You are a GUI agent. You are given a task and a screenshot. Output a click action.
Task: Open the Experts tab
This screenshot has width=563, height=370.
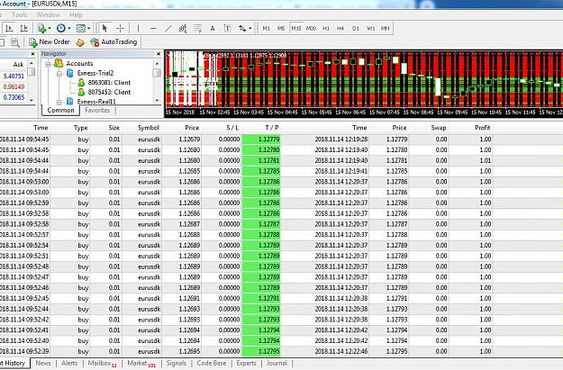246,363
